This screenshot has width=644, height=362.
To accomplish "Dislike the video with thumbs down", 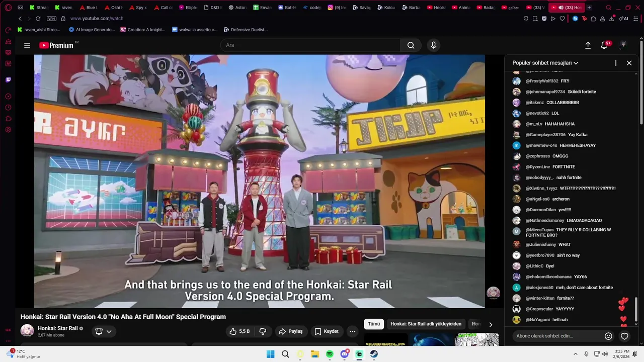I will 263,331.
